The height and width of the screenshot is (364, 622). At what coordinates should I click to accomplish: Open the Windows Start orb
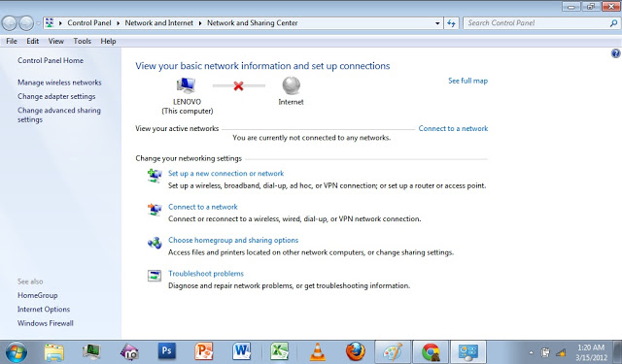point(17,351)
